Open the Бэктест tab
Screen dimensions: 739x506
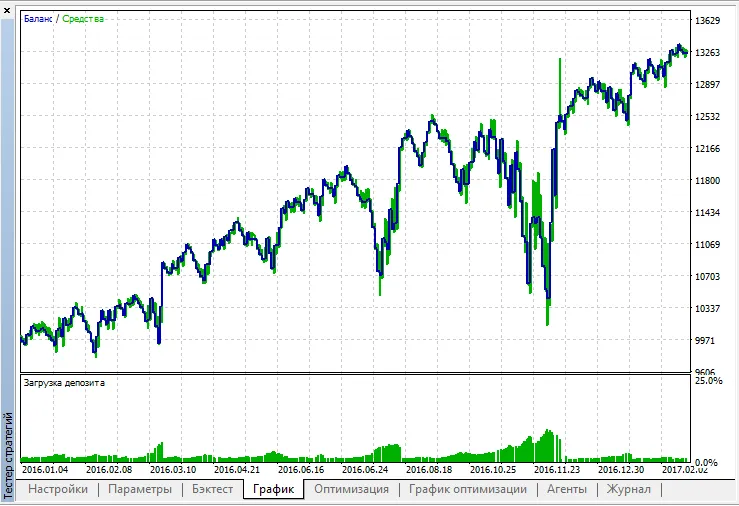click(211, 489)
